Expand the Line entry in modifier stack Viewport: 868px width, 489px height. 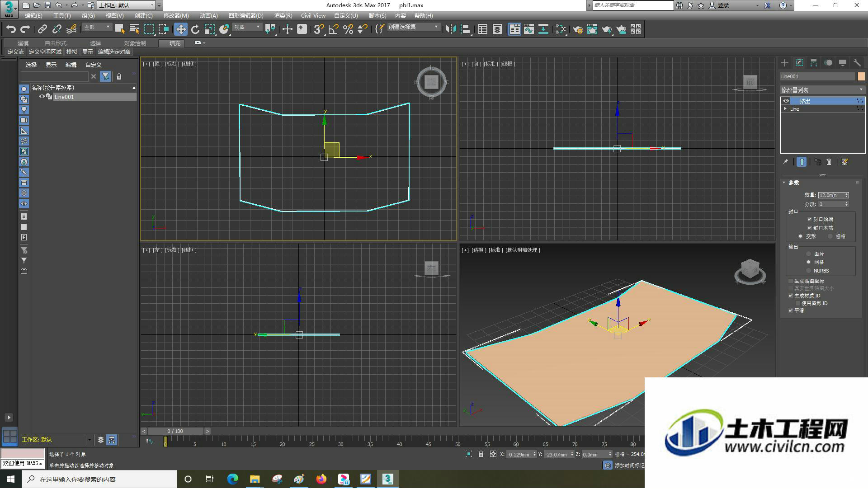[x=785, y=109]
